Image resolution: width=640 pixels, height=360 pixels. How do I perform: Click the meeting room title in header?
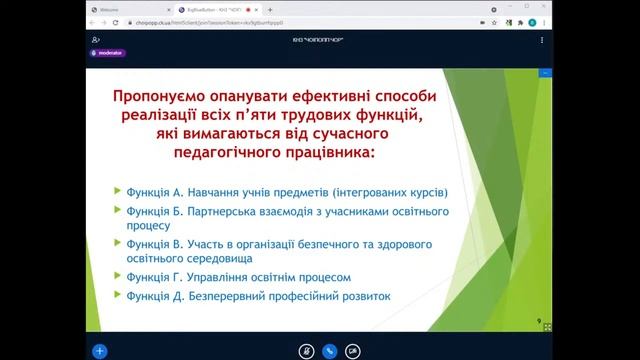[318, 40]
